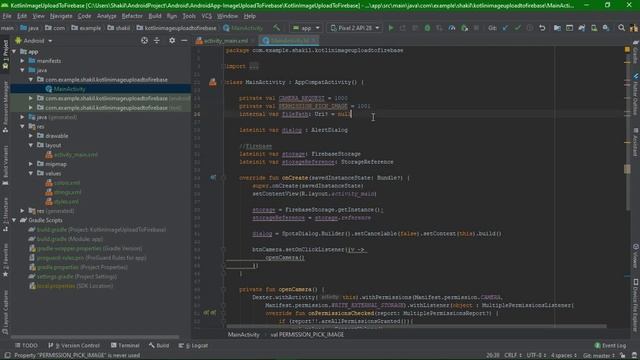Viewport: 640px width, 360px height.
Task: Open the Project panel gear settings
Action: pos(172,40)
